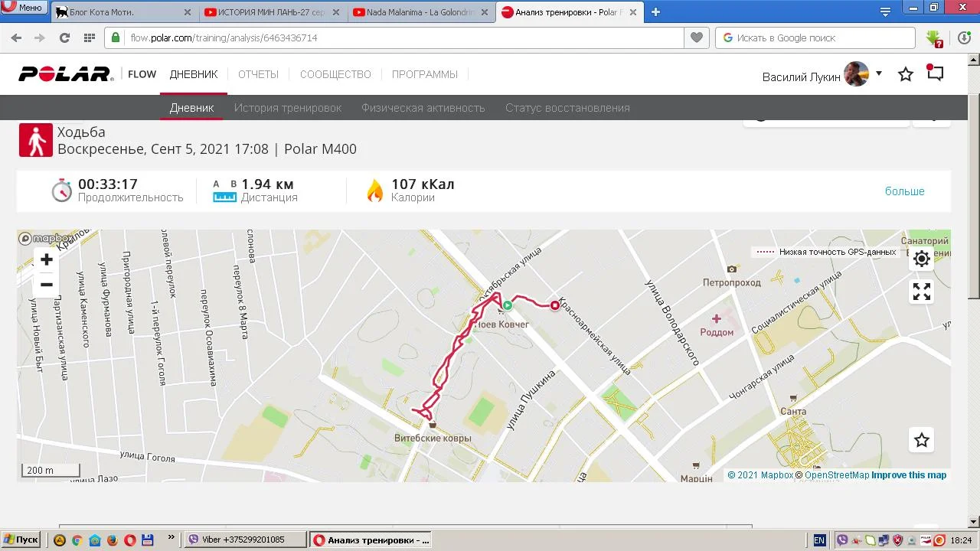
Task: Click the больше link
Action: coord(905,191)
